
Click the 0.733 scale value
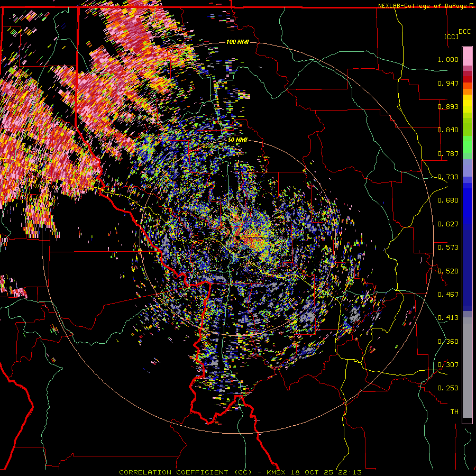(448, 177)
